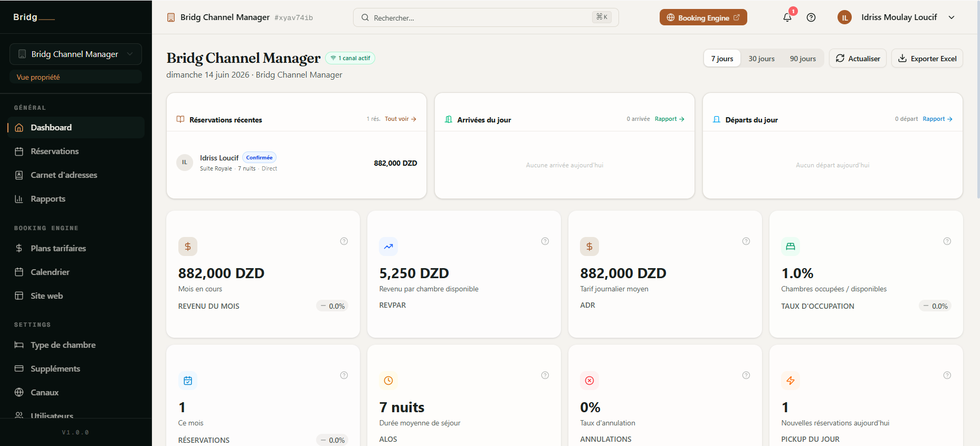Open Plans tarifaires in sidebar

[76, 249]
